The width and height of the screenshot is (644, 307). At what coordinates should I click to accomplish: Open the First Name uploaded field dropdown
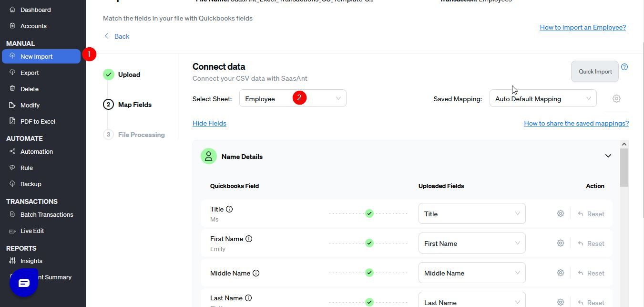472,243
